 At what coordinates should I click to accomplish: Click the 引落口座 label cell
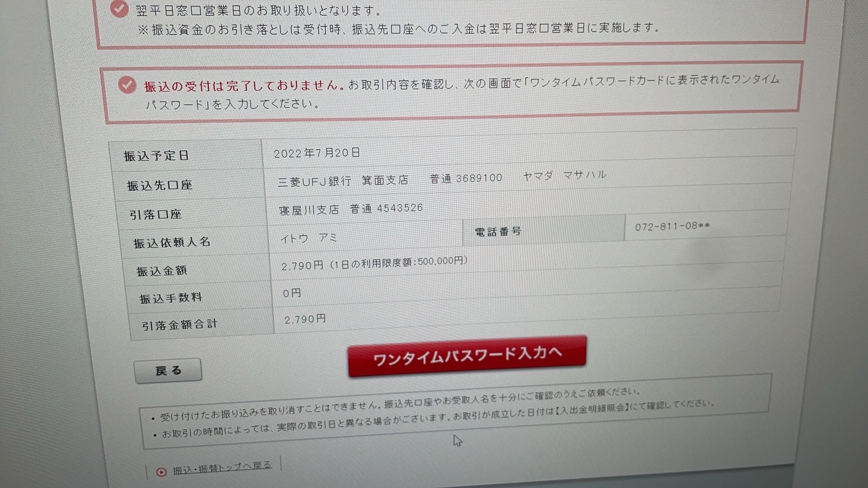pos(192,213)
